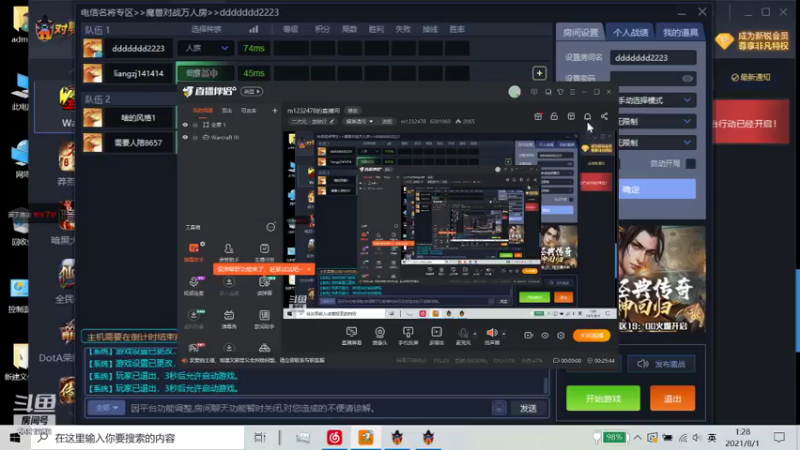
Task: Click the orange 退出 exit button
Action: click(x=672, y=398)
